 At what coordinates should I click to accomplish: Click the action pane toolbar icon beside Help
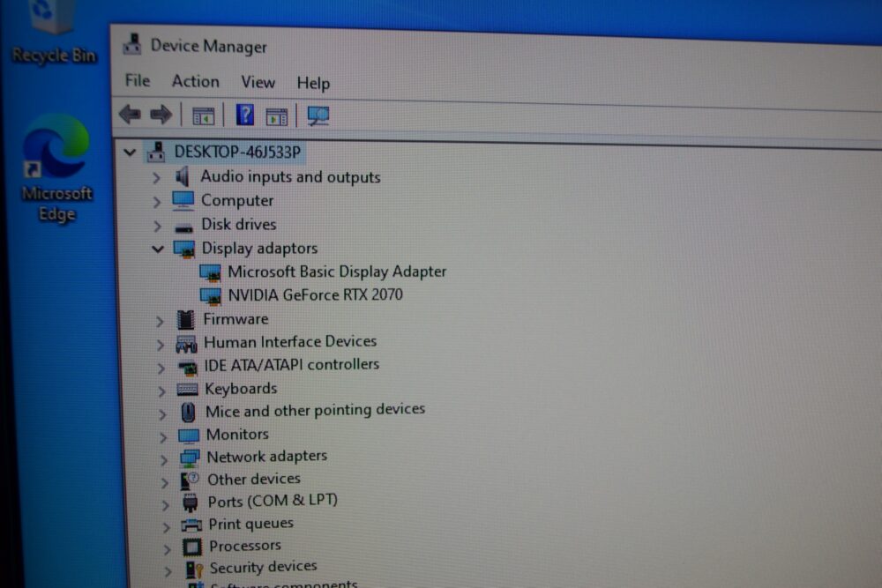click(276, 117)
